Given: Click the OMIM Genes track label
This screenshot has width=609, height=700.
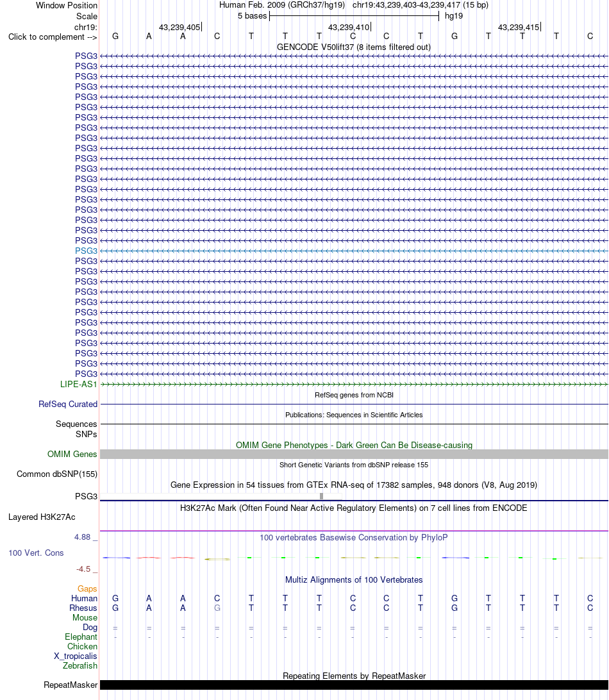Looking at the screenshot, I should click(x=72, y=454).
